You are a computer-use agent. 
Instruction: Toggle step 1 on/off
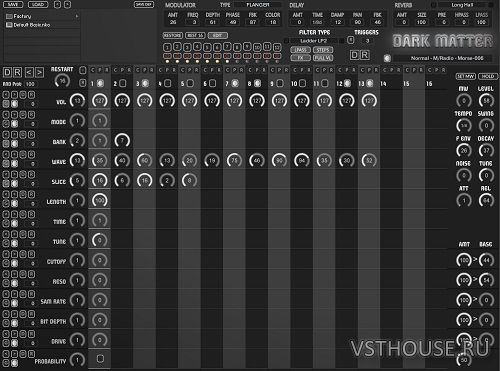100,83
